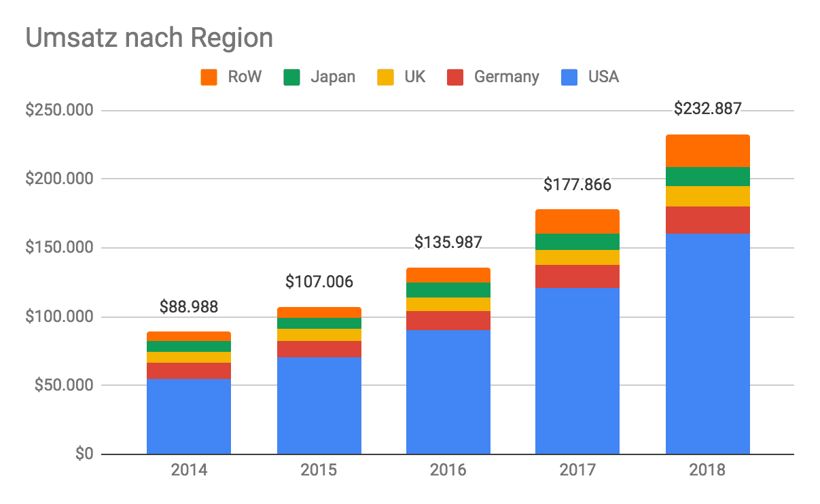This screenshot has height=504, width=820.
Task: Select the yellow UK segment of 2016 bar
Action: click(448, 304)
